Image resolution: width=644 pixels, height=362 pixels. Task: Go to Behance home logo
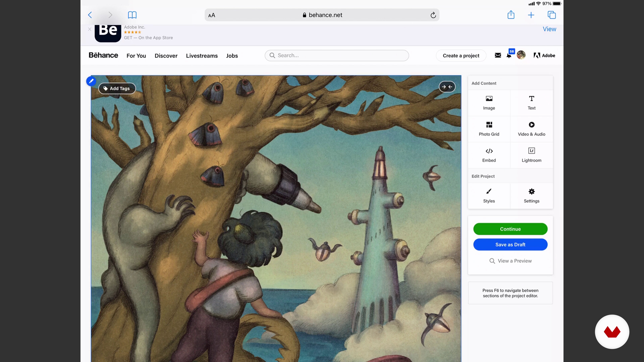103,55
